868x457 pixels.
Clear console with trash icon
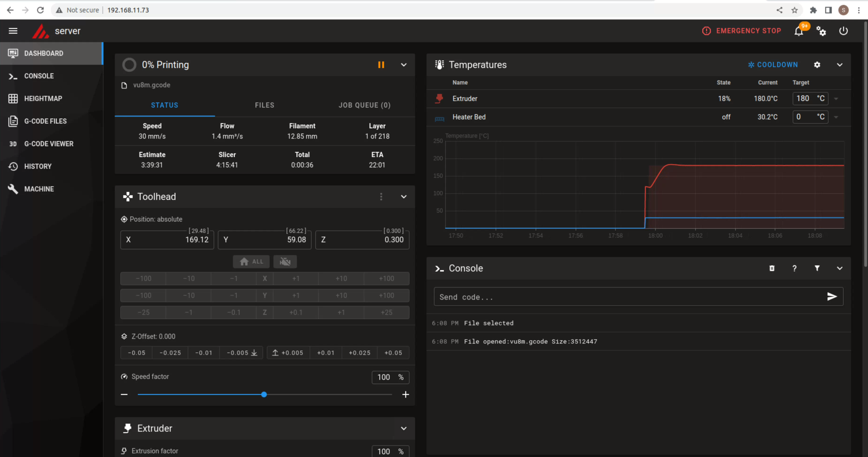(x=772, y=268)
